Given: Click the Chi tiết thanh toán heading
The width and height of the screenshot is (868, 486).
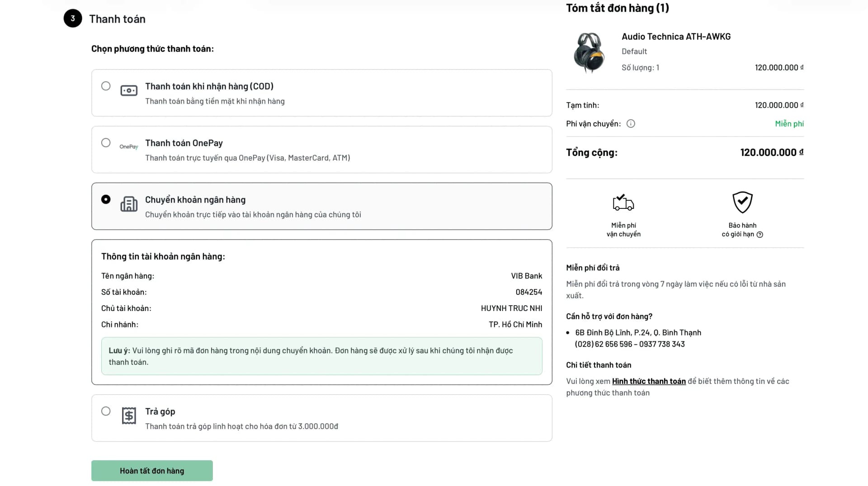Looking at the screenshot, I should coord(599,365).
